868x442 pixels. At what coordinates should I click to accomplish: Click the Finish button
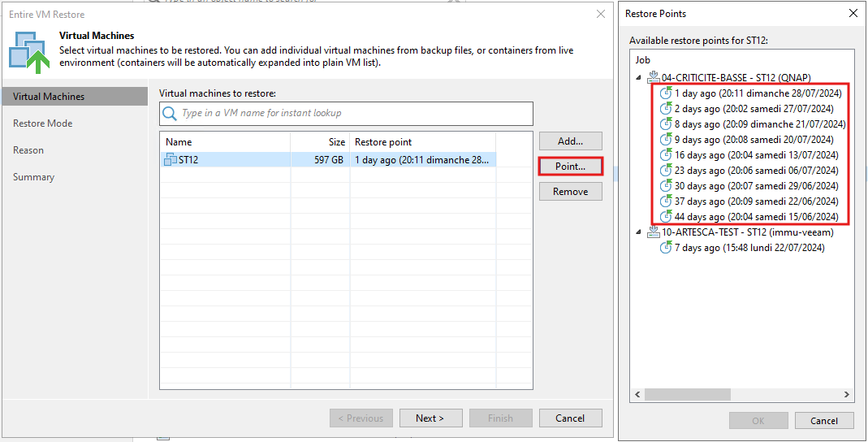pyautogui.click(x=500, y=418)
